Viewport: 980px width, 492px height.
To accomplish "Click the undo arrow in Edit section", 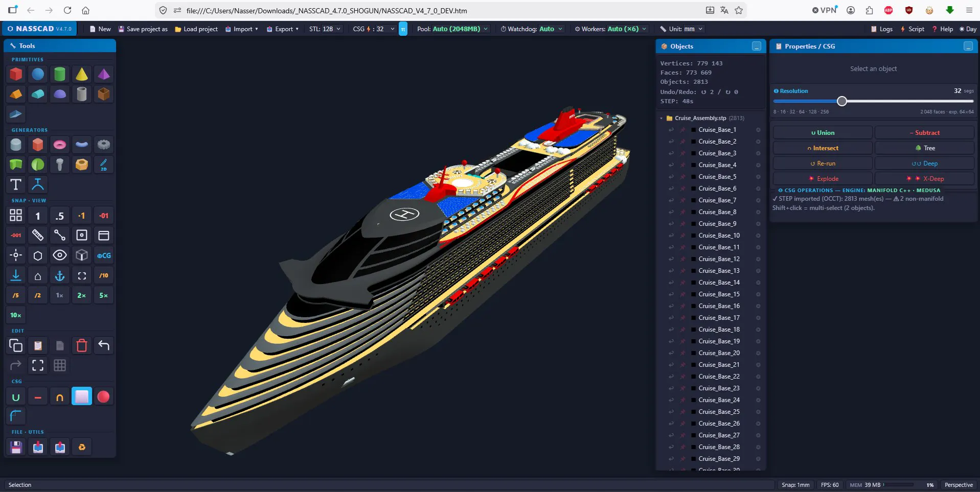I will pos(104,345).
